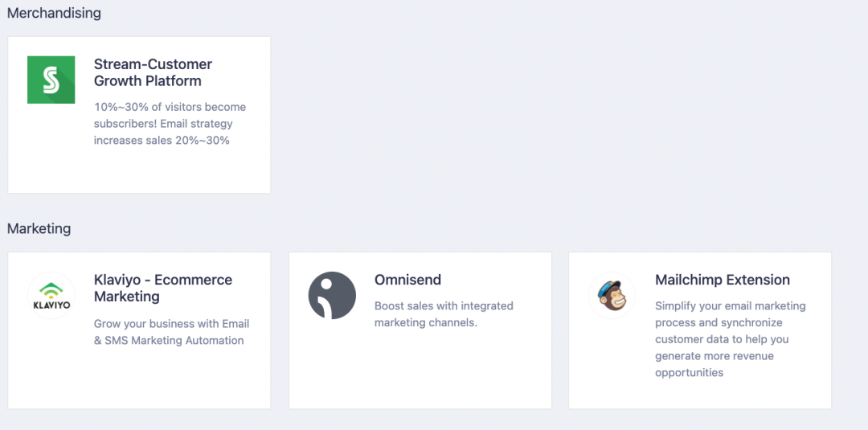Screen dimensions: 868x430
Task: Select the Merchandising section heading
Action: pyautogui.click(x=54, y=13)
